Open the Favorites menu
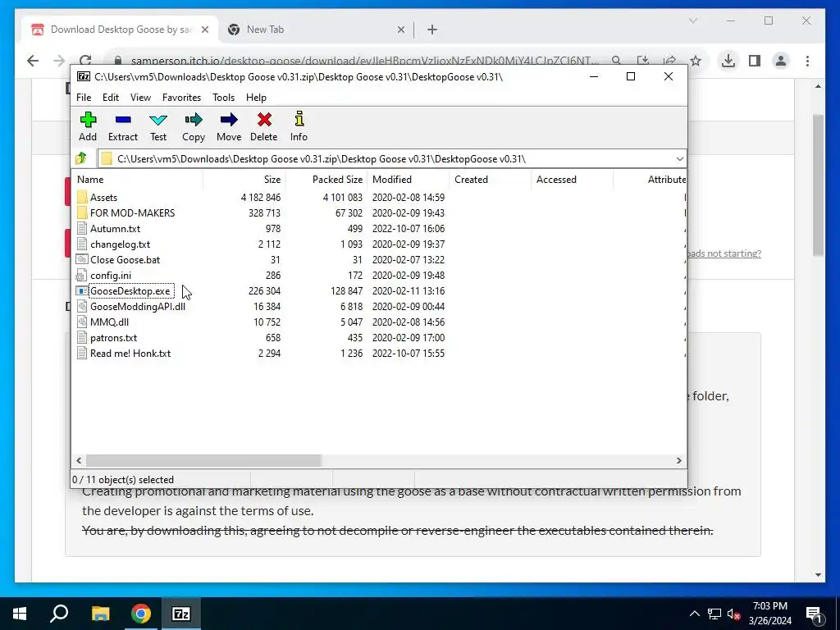The image size is (840, 630). coord(181,98)
